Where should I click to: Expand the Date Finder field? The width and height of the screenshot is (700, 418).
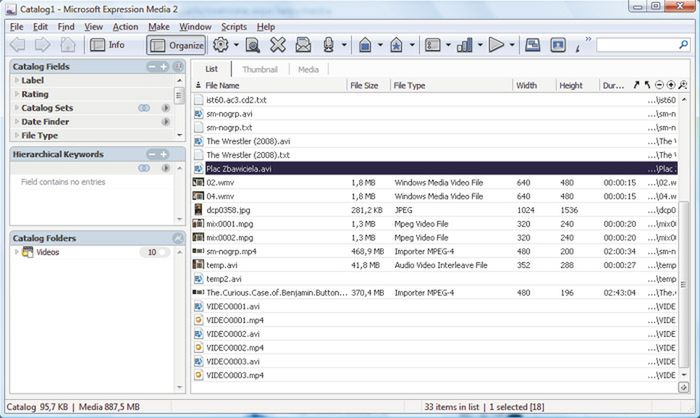coord(16,121)
